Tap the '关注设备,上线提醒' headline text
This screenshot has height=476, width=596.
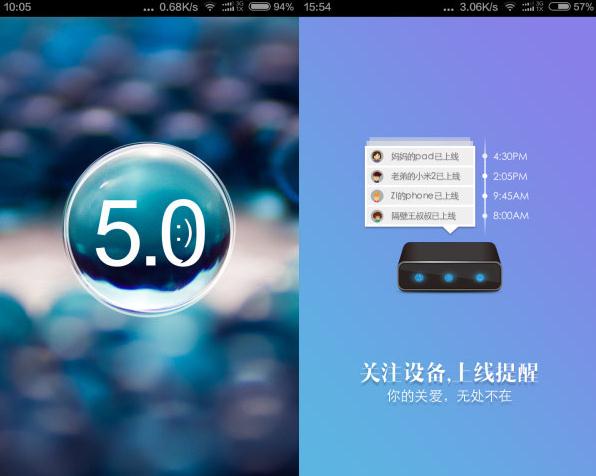tap(449, 372)
